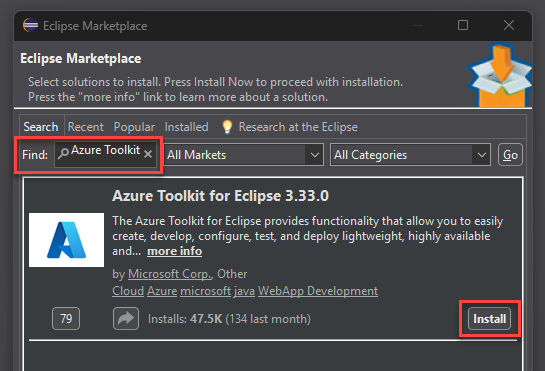Clear the Azure Toolkit search text

tap(148, 154)
